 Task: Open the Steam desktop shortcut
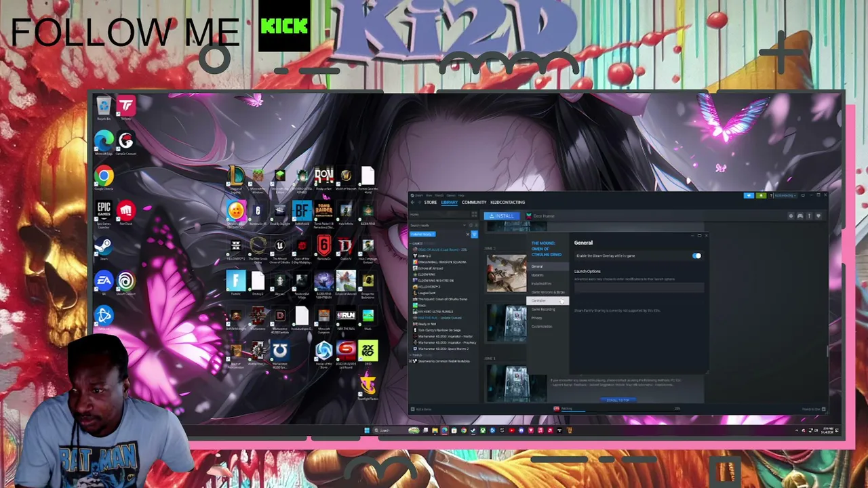(x=104, y=249)
